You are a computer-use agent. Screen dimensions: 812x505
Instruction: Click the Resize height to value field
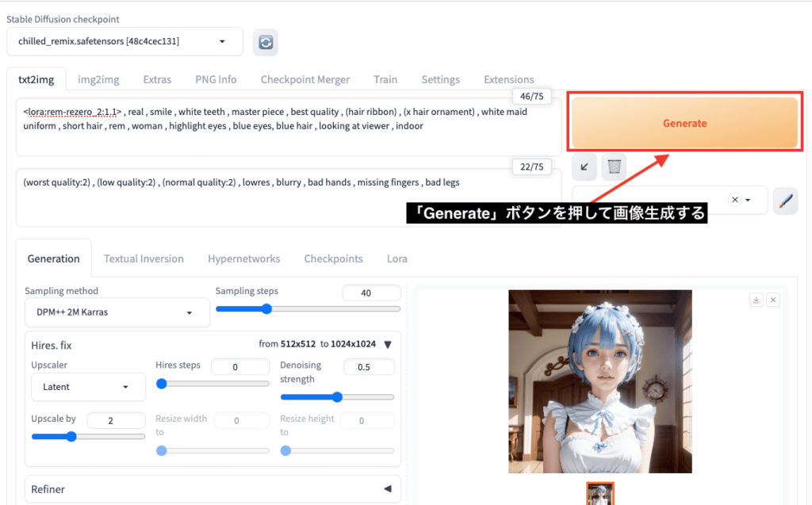pos(367,420)
